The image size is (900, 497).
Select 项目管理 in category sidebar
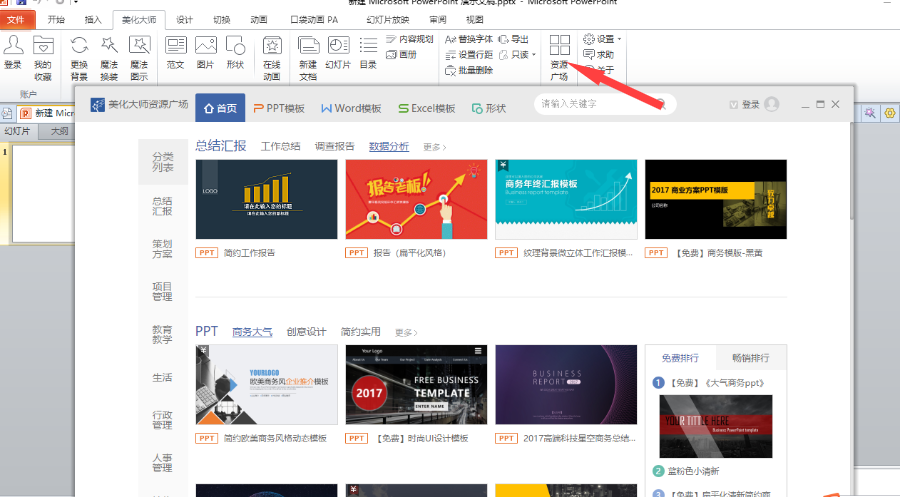coord(162,292)
